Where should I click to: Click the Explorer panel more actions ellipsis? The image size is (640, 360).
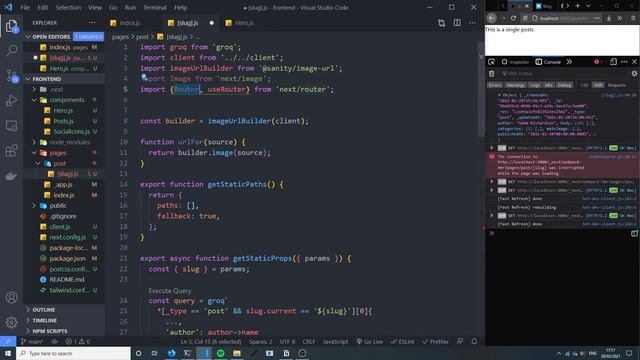coord(92,23)
